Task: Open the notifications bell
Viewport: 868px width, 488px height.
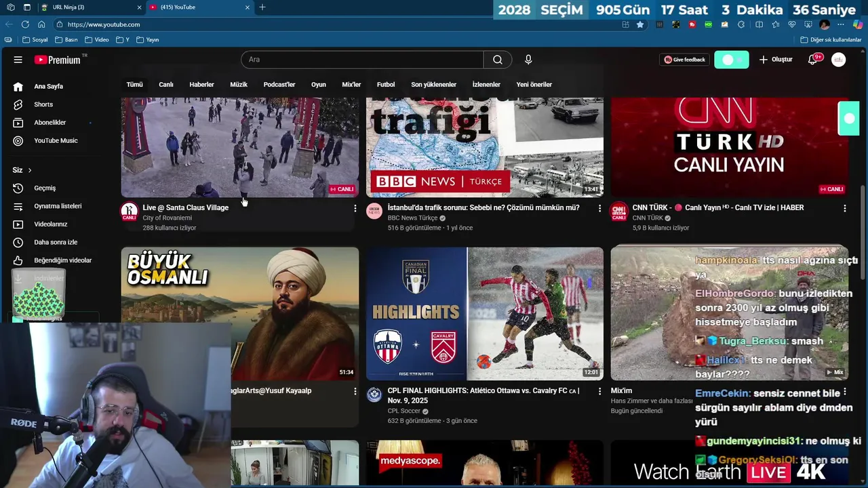Action: click(x=812, y=60)
